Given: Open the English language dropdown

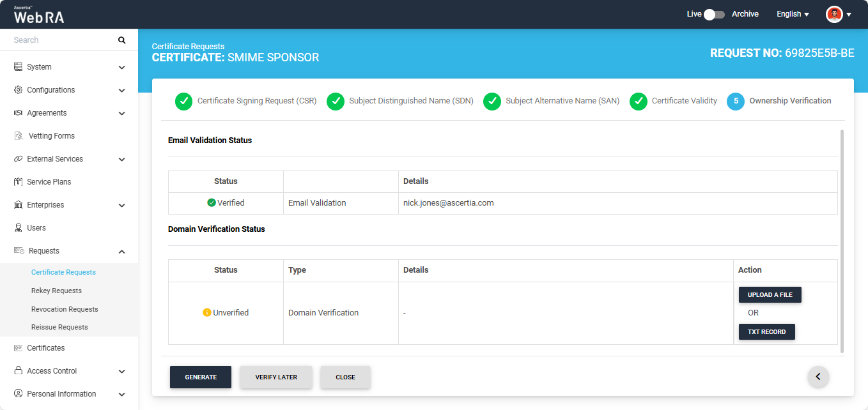Looking at the screenshot, I should coord(793,14).
